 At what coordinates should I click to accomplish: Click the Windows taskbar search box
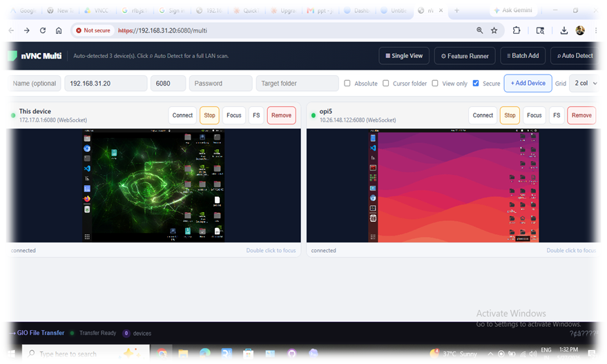tap(86, 354)
